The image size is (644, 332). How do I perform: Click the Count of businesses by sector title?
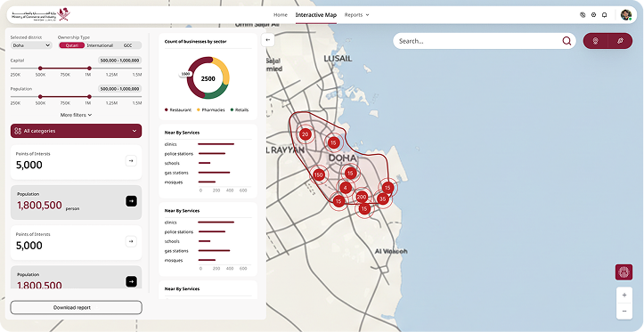195,42
